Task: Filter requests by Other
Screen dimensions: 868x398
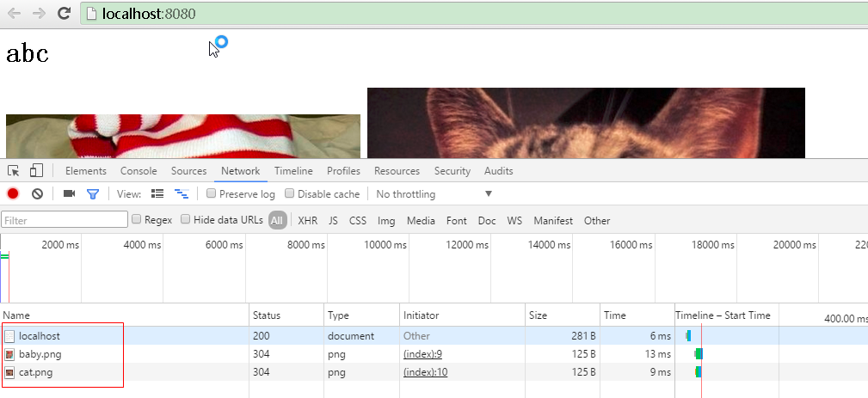Action: [x=597, y=221]
